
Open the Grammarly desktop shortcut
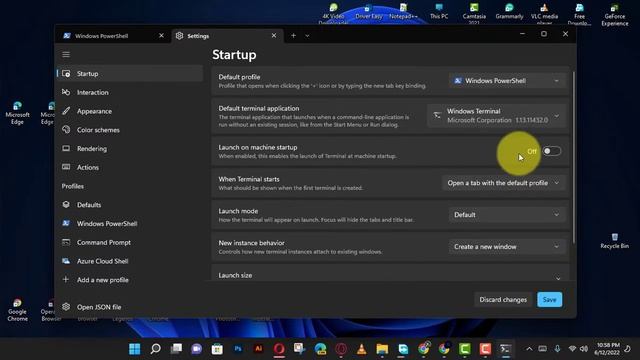coord(509,11)
